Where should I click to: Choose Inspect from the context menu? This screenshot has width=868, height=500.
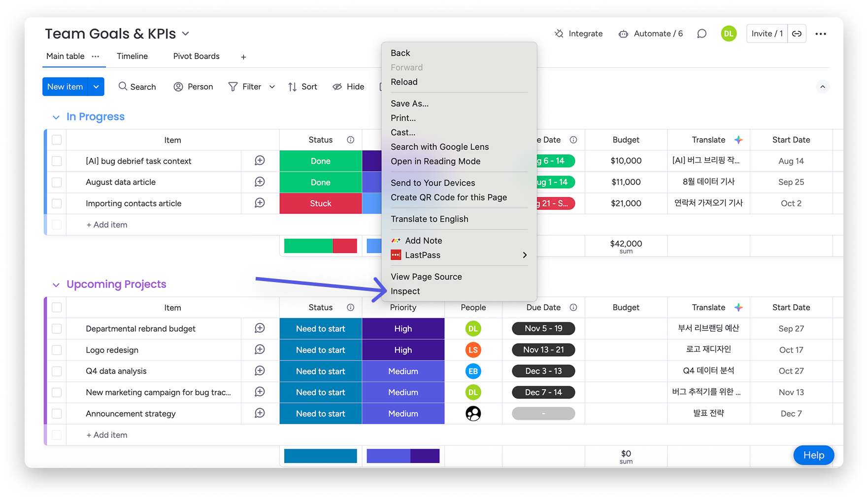tap(405, 291)
